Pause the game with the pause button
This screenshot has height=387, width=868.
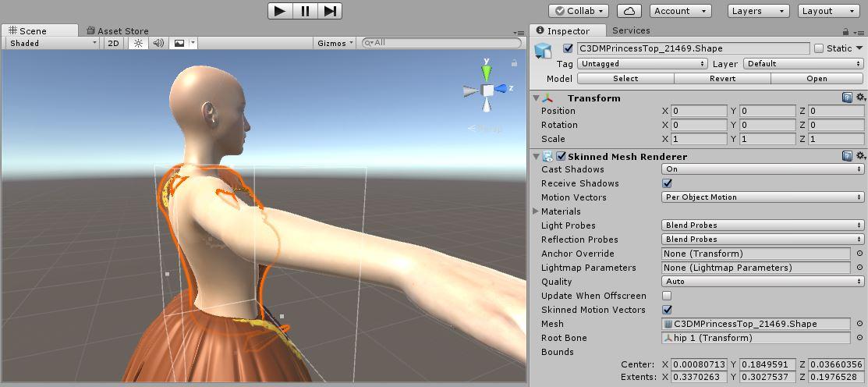click(x=305, y=10)
